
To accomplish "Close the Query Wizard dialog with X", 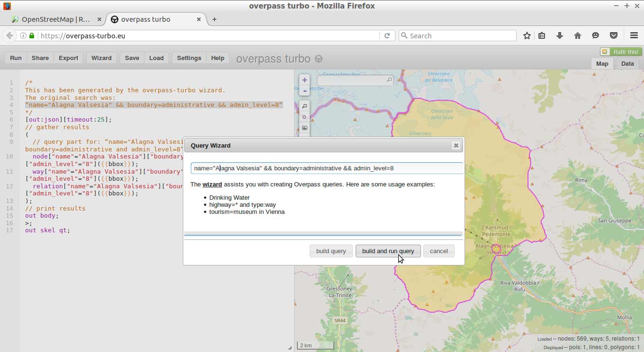I will 456,145.
